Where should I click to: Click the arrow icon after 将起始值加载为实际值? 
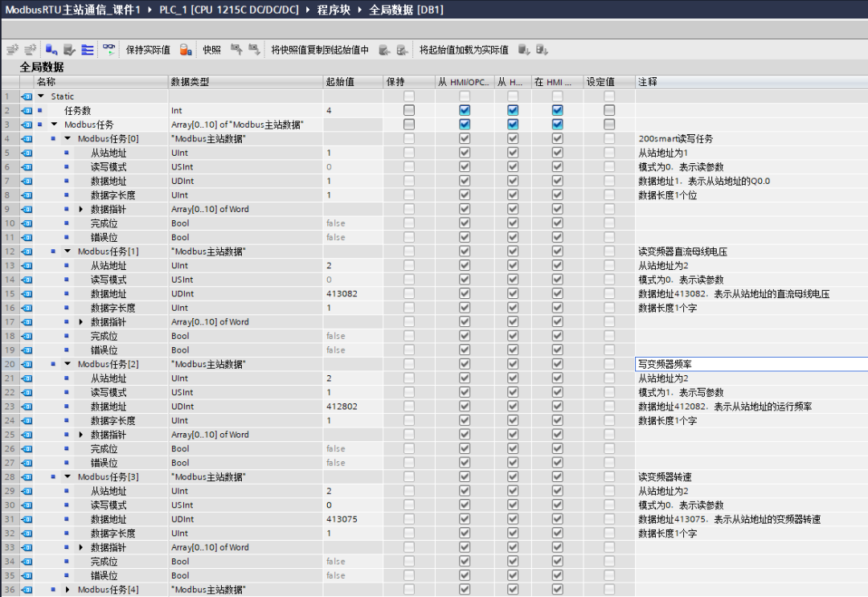[x=525, y=49]
